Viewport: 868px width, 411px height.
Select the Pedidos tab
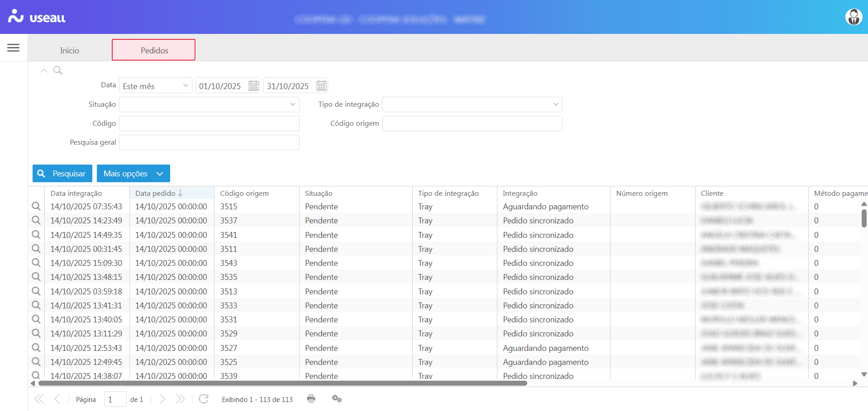point(154,50)
